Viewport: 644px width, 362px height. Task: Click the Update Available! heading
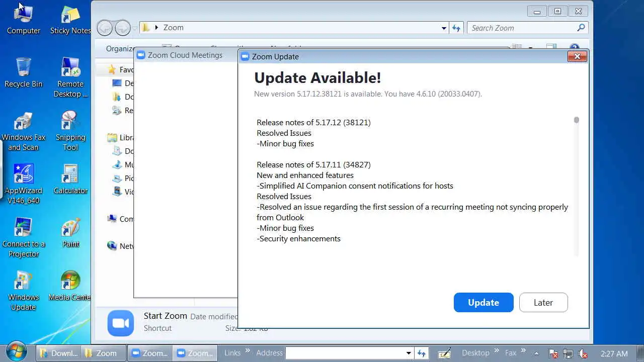point(317,77)
